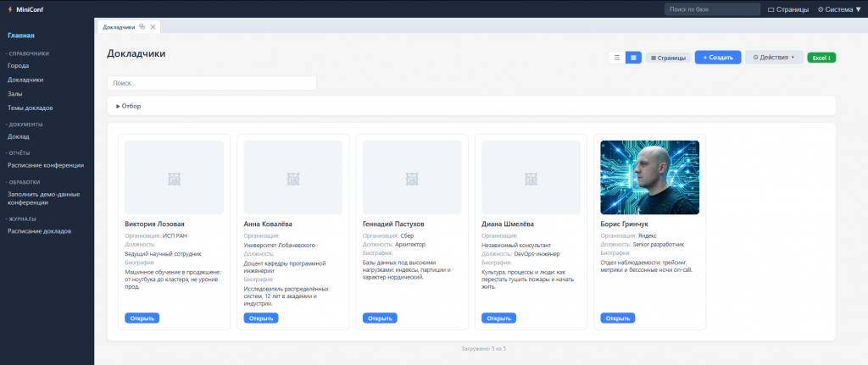This screenshot has width=868, height=365.
Task: Switch to card view mode
Action: 633,58
